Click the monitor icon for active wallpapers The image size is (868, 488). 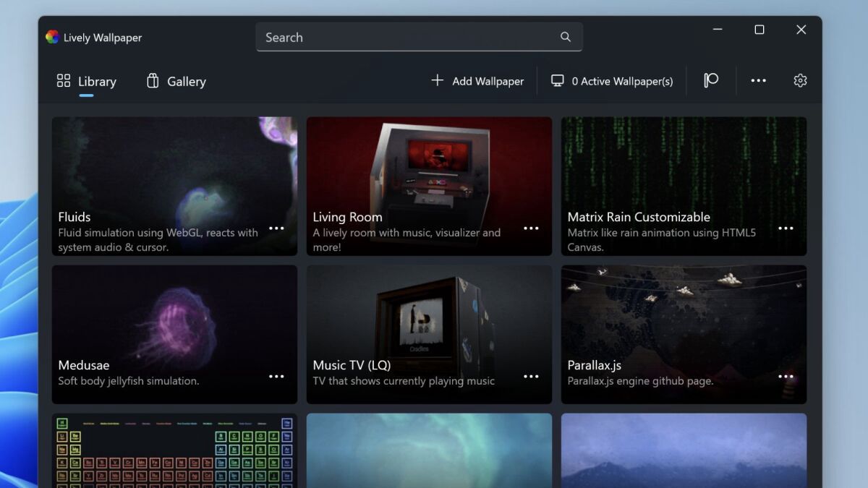[x=557, y=81]
